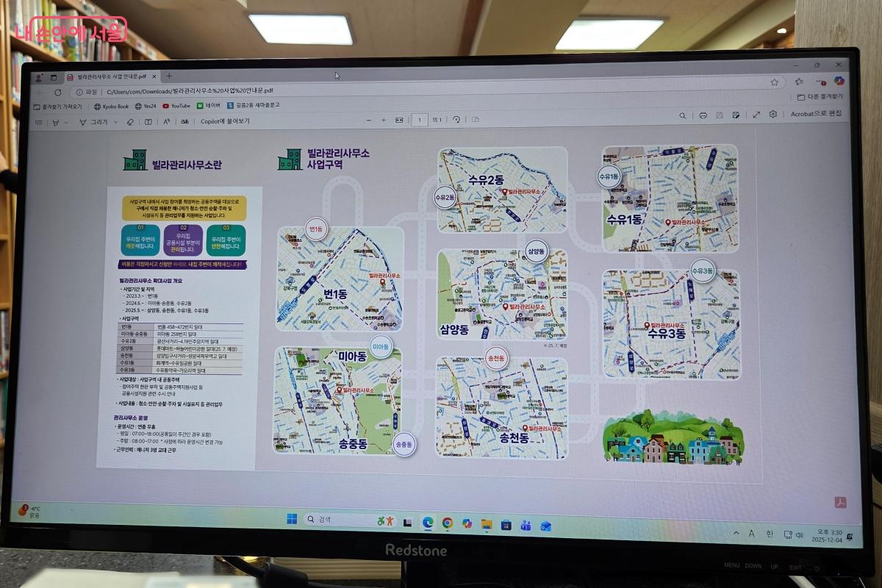Rotate the PDF page
Image resolution: width=882 pixels, height=588 pixels.
456,119
